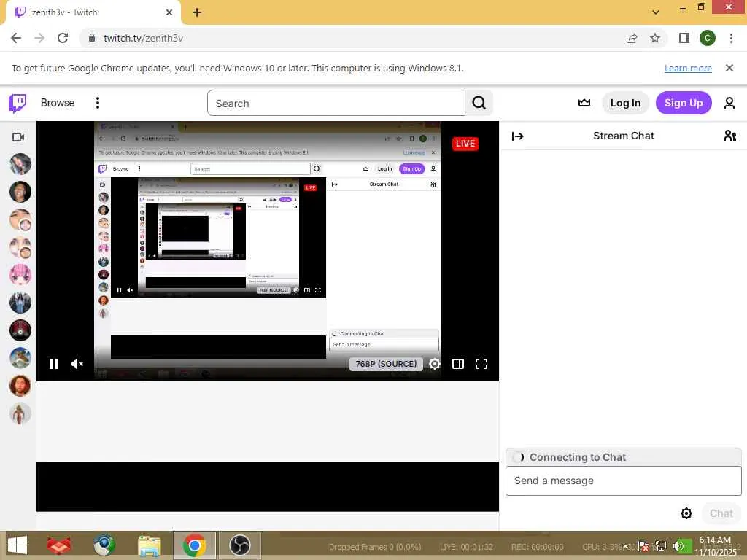Click the search magnifier button
747x560 pixels.
pos(479,103)
